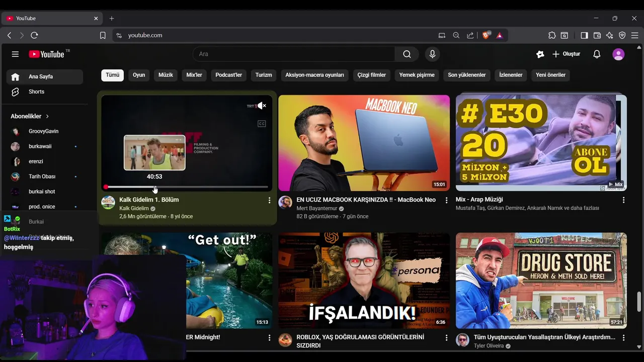The width and height of the screenshot is (644, 362).
Task: Select the Tümü filter chip
Action: click(112, 75)
